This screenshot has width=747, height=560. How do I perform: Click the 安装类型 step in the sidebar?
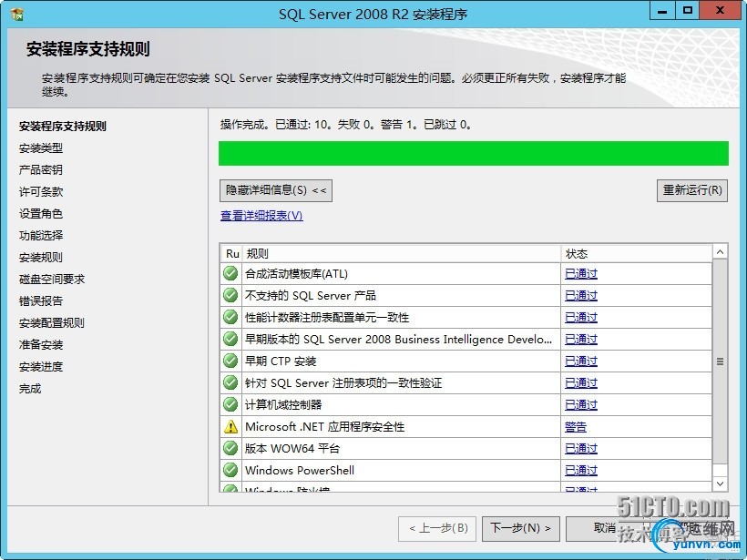point(41,148)
